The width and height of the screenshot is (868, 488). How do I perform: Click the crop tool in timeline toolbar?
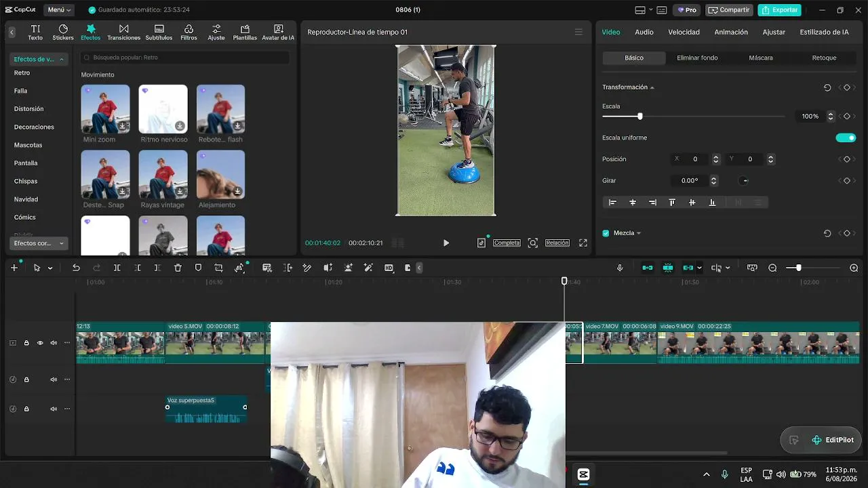point(218,268)
